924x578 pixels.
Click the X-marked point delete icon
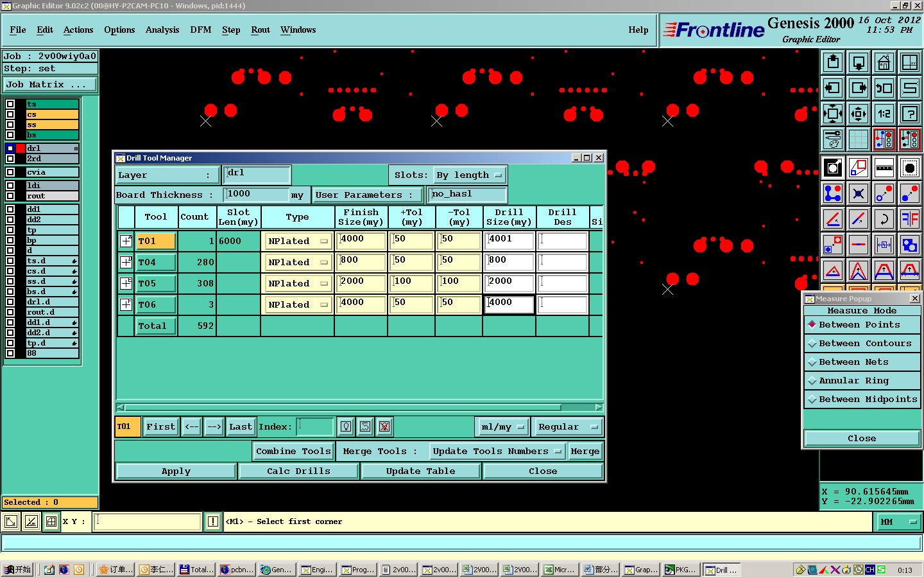pos(859,193)
